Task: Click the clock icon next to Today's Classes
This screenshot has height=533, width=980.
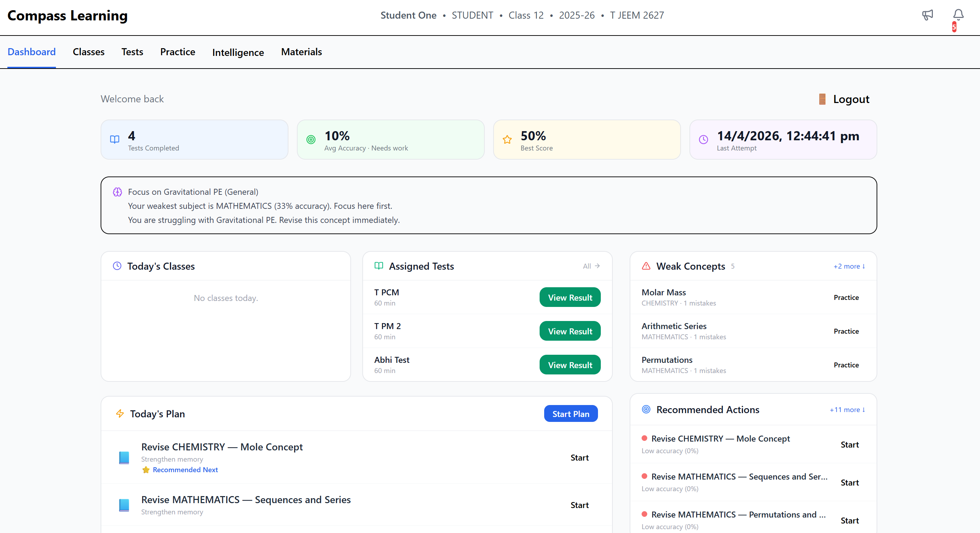Action: coord(117,266)
